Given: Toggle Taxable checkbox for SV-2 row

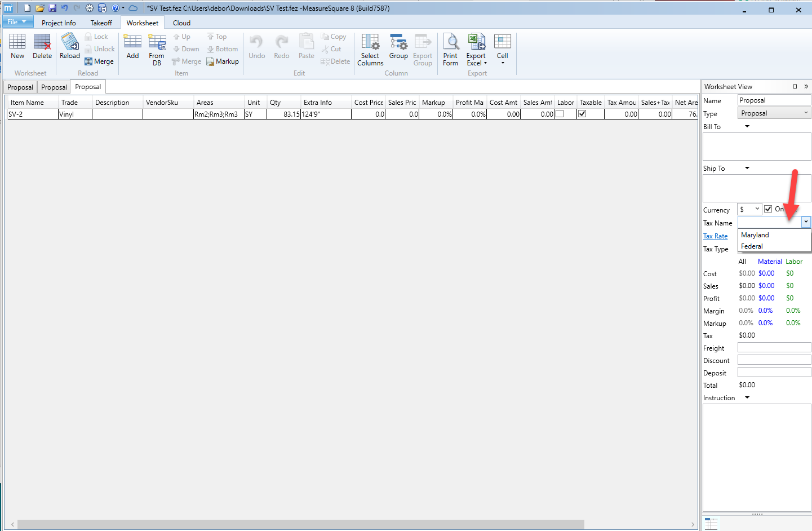Looking at the screenshot, I should click(x=582, y=113).
